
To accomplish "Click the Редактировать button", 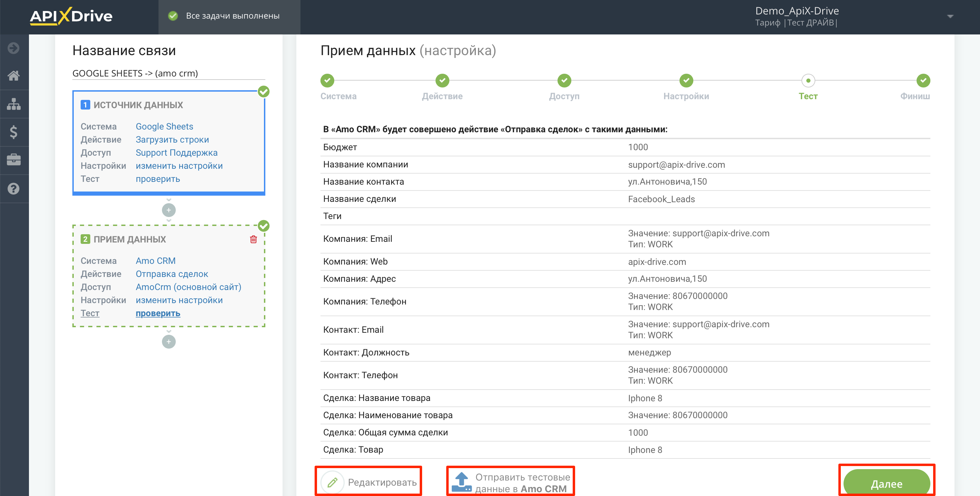I will coord(369,482).
